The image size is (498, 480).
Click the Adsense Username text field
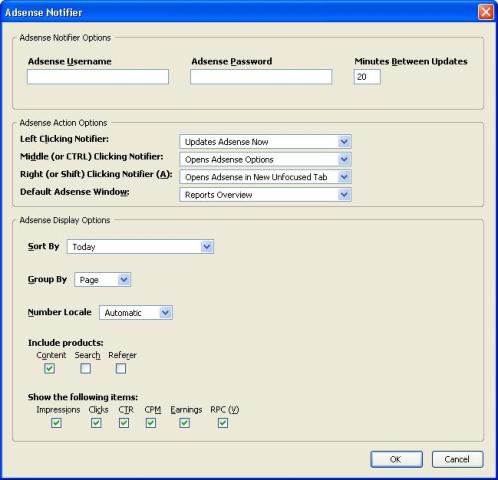point(98,77)
